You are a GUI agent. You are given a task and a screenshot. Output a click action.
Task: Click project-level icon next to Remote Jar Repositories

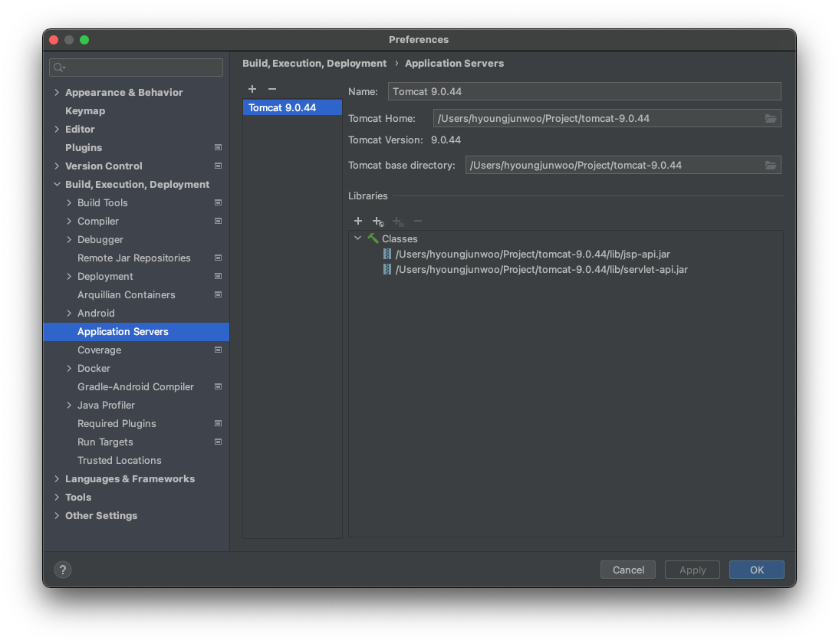[219, 258]
